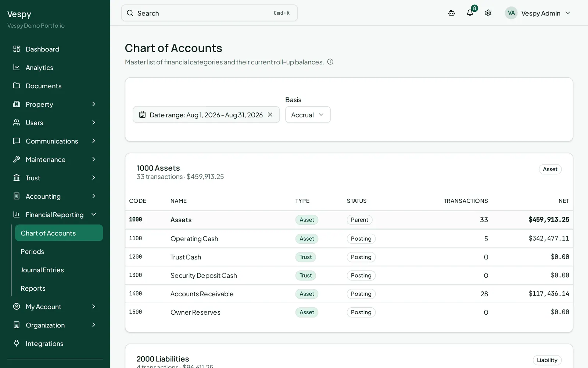Click the Organization building icon
The width and height of the screenshot is (588, 368).
pyautogui.click(x=17, y=325)
